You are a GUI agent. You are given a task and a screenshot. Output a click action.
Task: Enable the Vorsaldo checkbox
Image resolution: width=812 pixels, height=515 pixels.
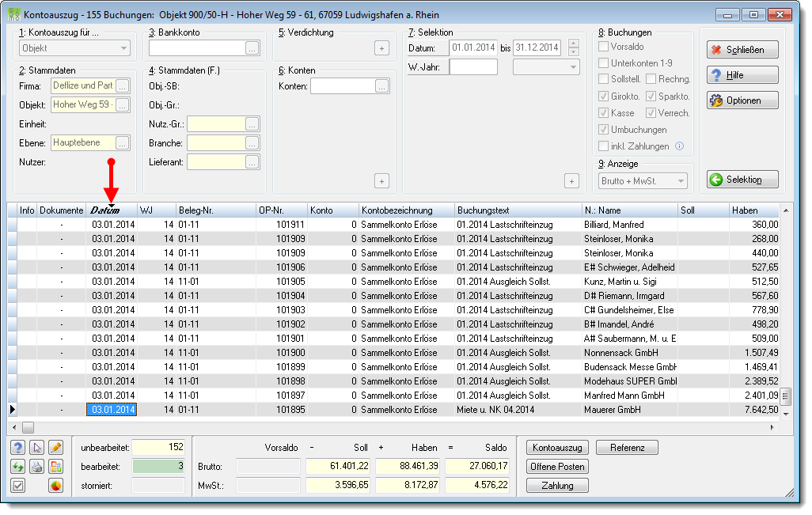(603, 47)
